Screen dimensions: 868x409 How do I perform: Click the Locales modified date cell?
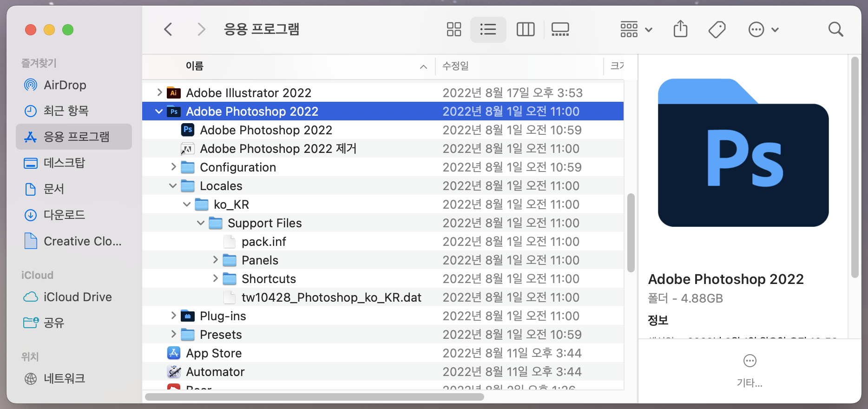pyautogui.click(x=511, y=186)
